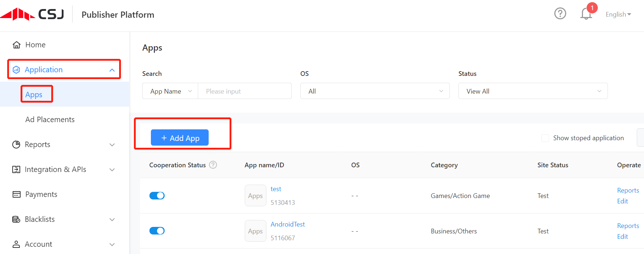
Task: Click the Home house icon
Action: tap(17, 45)
